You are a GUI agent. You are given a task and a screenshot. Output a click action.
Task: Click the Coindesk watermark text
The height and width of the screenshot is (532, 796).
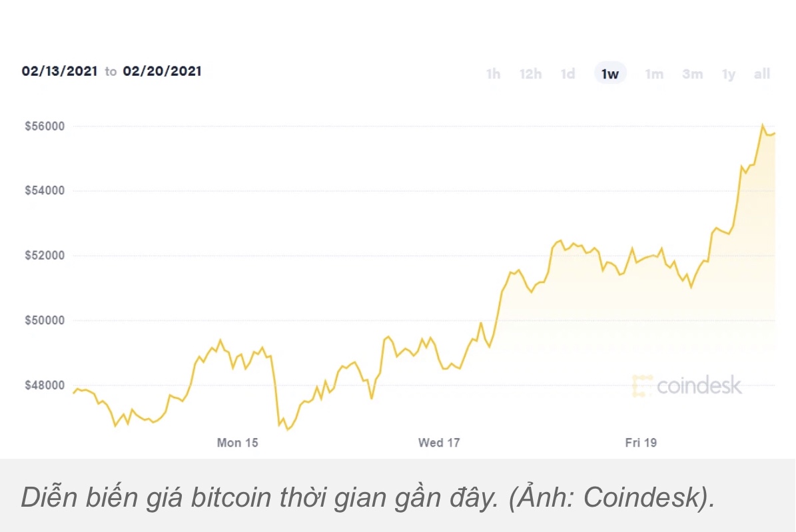tap(699, 386)
